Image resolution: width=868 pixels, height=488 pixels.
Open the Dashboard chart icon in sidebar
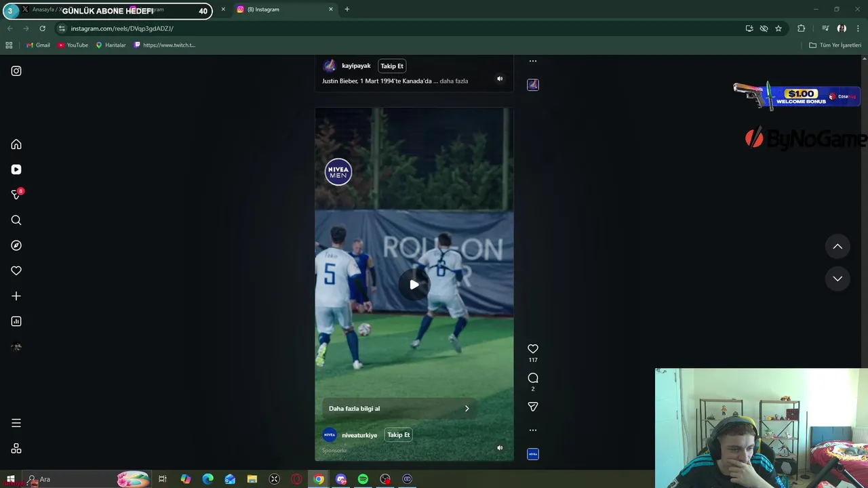click(x=16, y=321)
